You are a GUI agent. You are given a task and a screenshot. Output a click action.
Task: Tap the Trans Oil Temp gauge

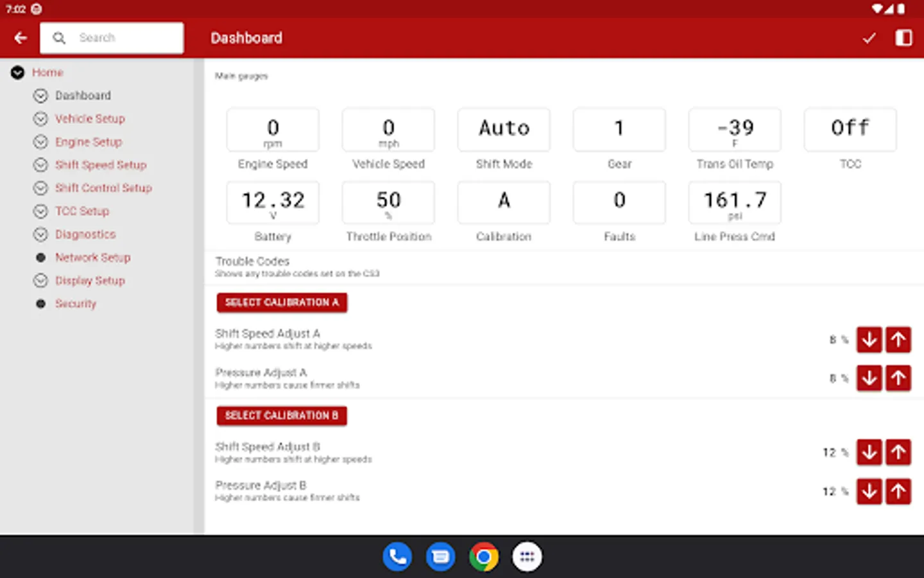(735, 130)
